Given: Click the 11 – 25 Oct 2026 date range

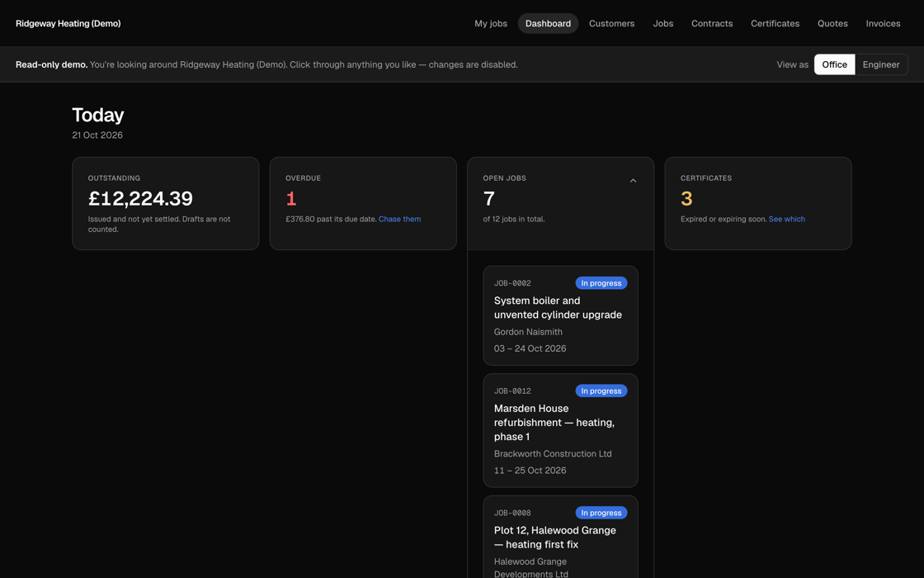Looking at the screenshot, I should [530, 470].
